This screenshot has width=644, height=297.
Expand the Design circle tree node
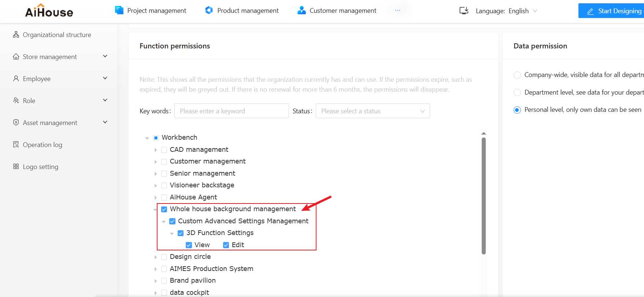[x=156, y=257]
